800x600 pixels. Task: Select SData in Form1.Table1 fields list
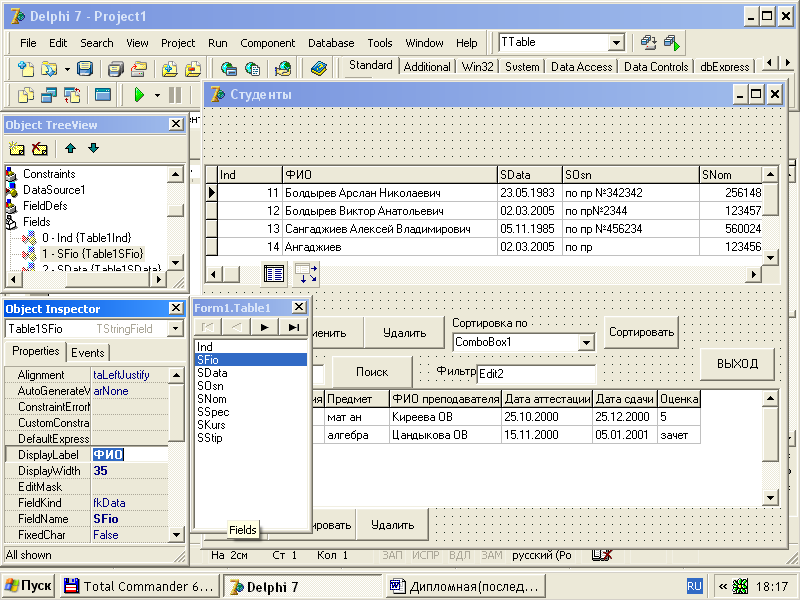(212, 373)
